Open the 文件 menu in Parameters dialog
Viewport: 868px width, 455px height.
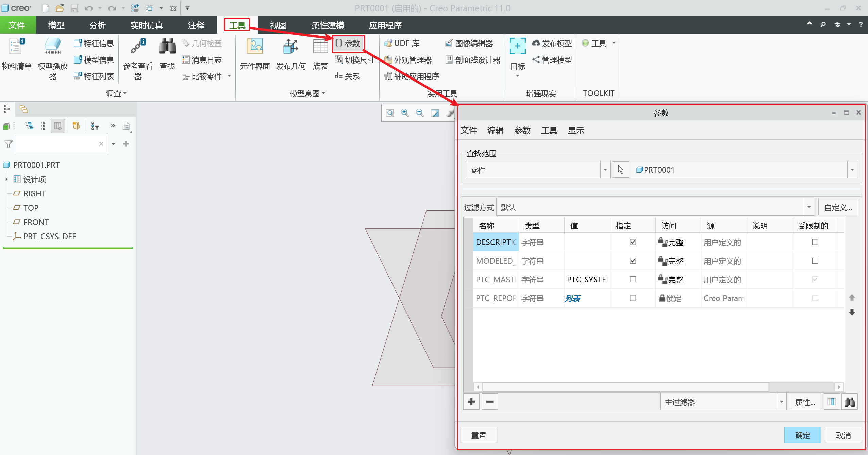(469, 130)
